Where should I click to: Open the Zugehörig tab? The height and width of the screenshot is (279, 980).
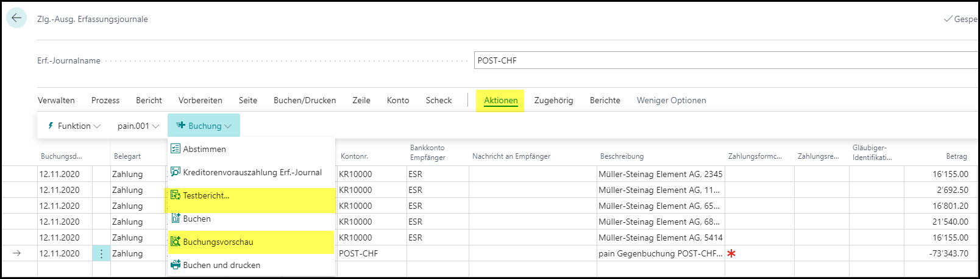click(x=553, y=101)
